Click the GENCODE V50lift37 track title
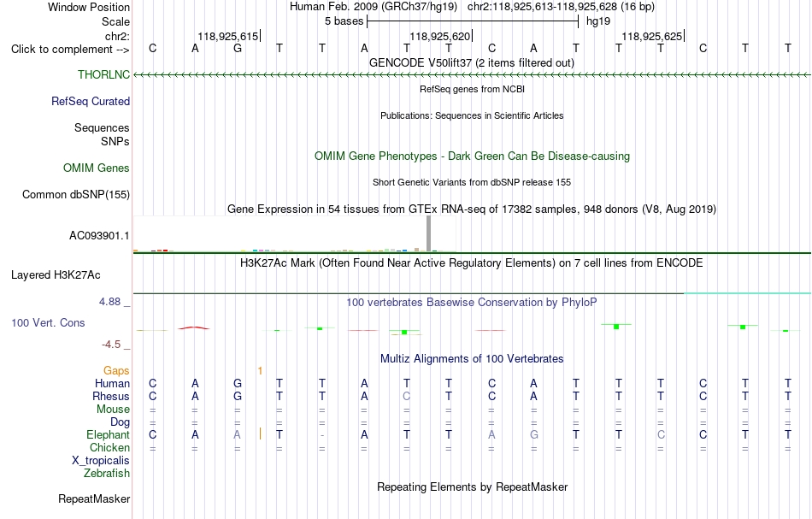 point(472,62)
